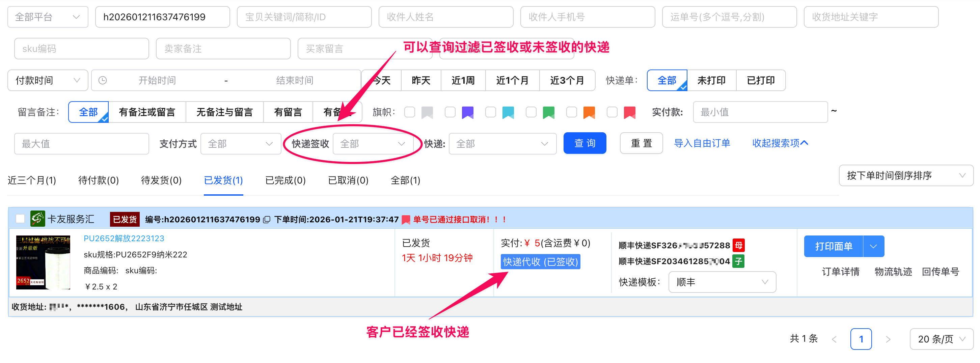Screen dimensions: 980x363
Task: Click the clock icon in date range
Action: pyautogui.click(x=103, y=80)
